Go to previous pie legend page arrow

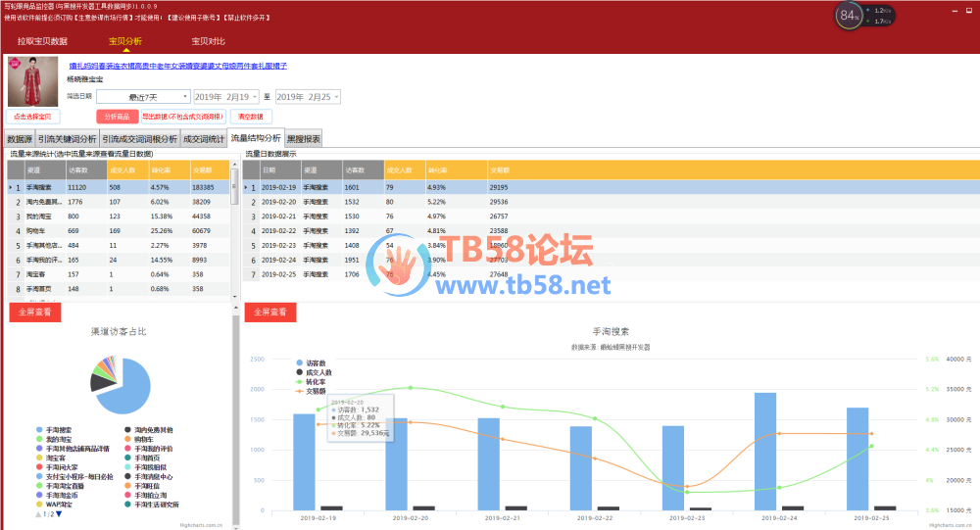[38, 513]
